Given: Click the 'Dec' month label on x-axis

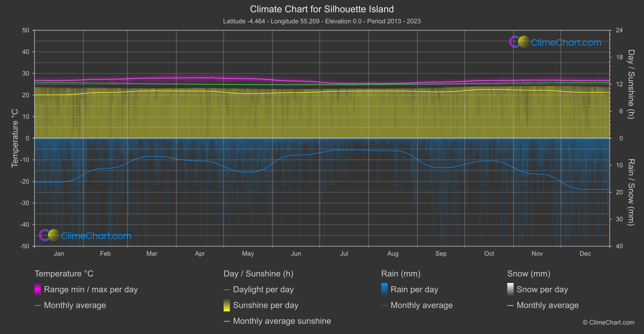Looking at the screenshot, I should click(x=585, y=253).
